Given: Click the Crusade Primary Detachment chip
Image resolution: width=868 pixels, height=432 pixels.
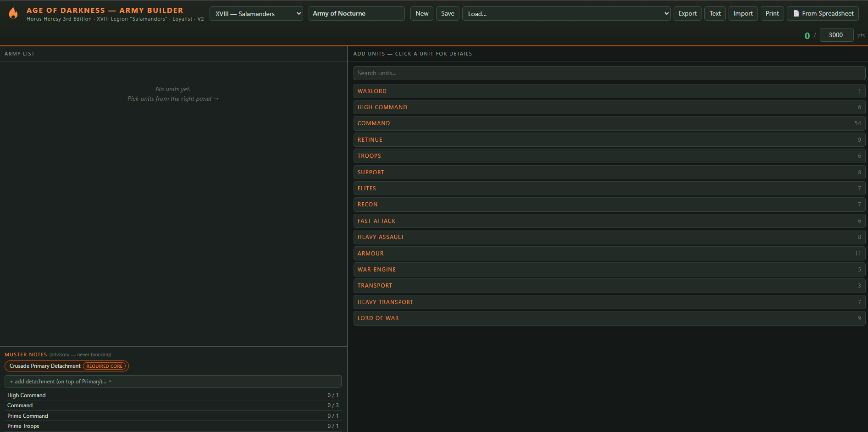Looking at the screenshot, I should (66, 366).
